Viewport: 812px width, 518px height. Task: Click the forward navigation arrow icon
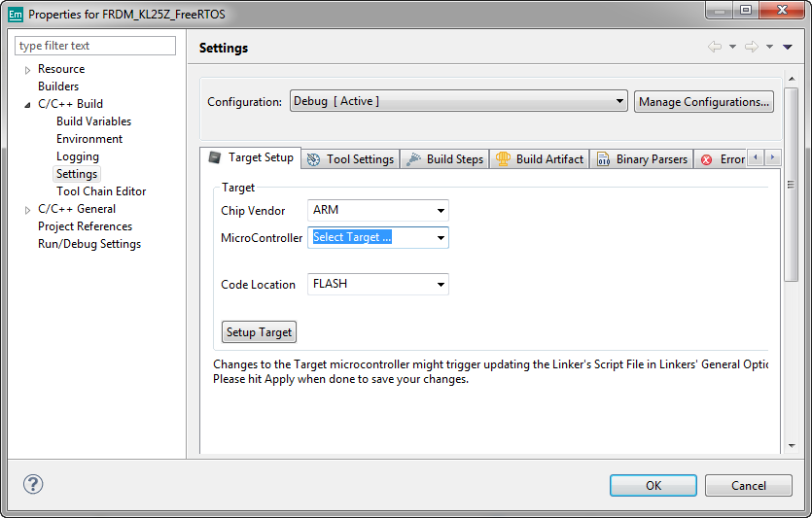click(x=751, y=47)
